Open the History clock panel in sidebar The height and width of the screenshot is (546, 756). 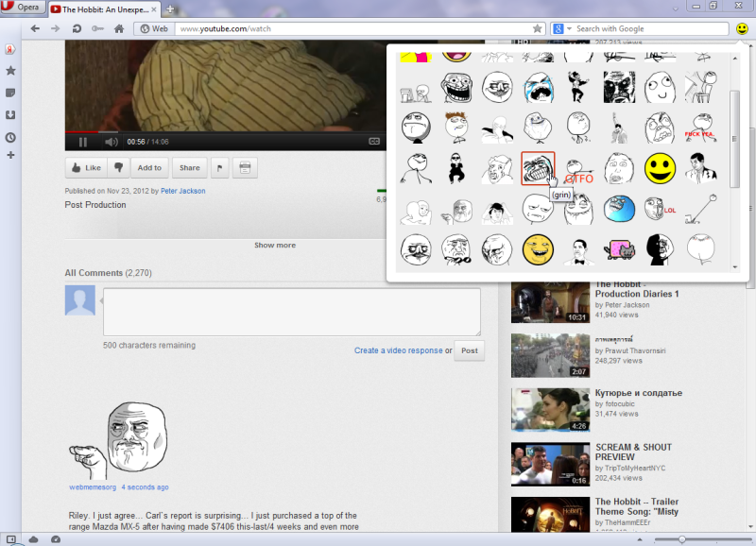click(x=10, y=137)
